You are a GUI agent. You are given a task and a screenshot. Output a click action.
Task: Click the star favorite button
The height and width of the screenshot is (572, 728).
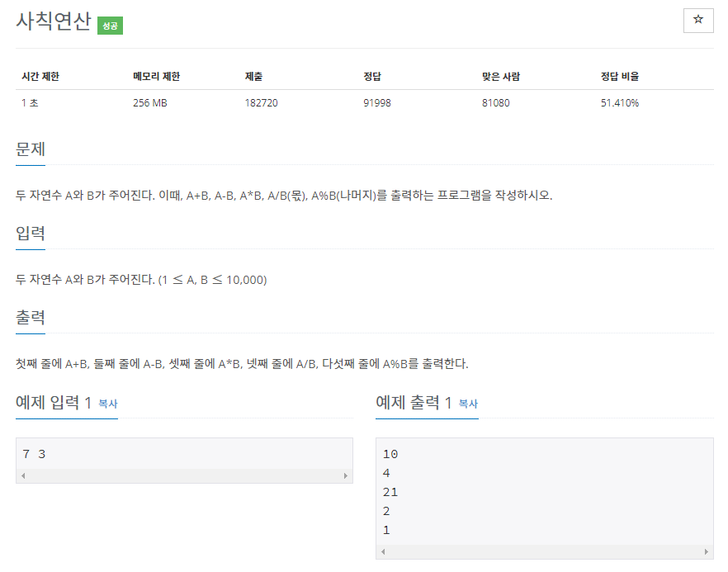[x=698, y=21]
